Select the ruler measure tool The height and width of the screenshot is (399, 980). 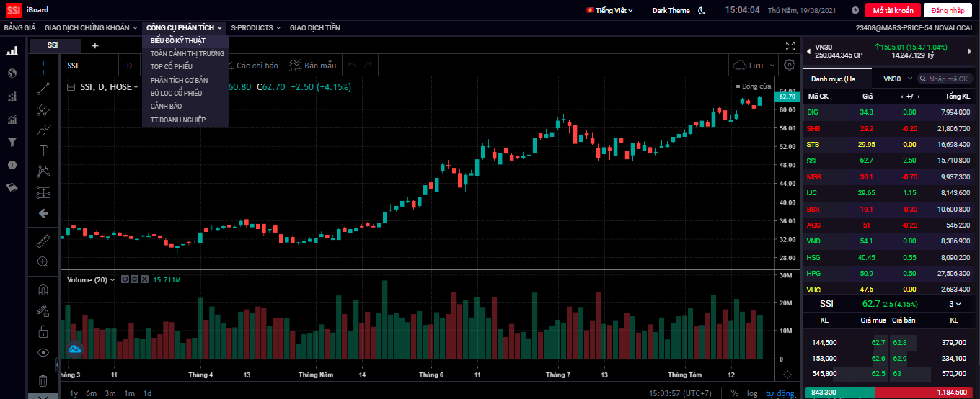43,241
